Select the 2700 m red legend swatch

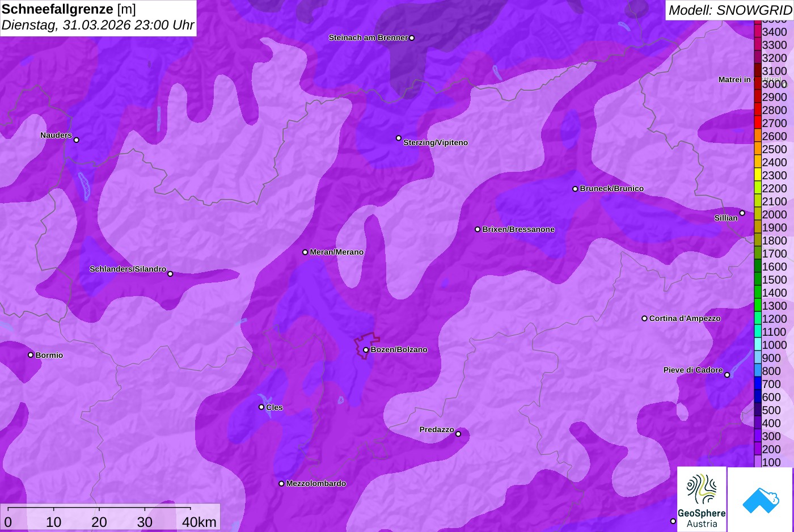click(757, 123)
